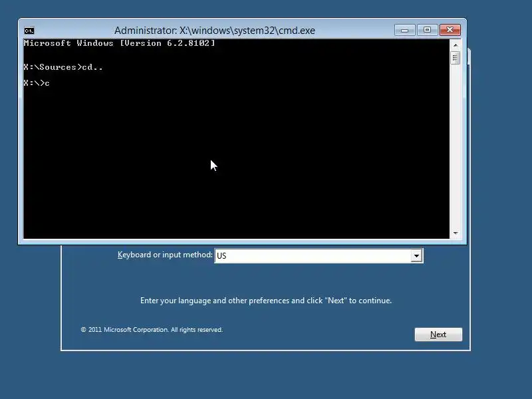Click the 'Enter your language' instruction text
Screen dimensions: 532x399
pos(266,301)
